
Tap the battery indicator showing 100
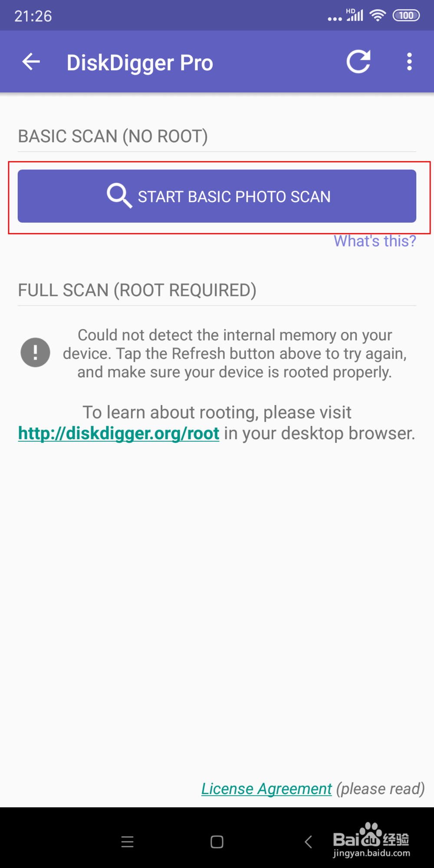pyautogui.click(x=406, y=16)
